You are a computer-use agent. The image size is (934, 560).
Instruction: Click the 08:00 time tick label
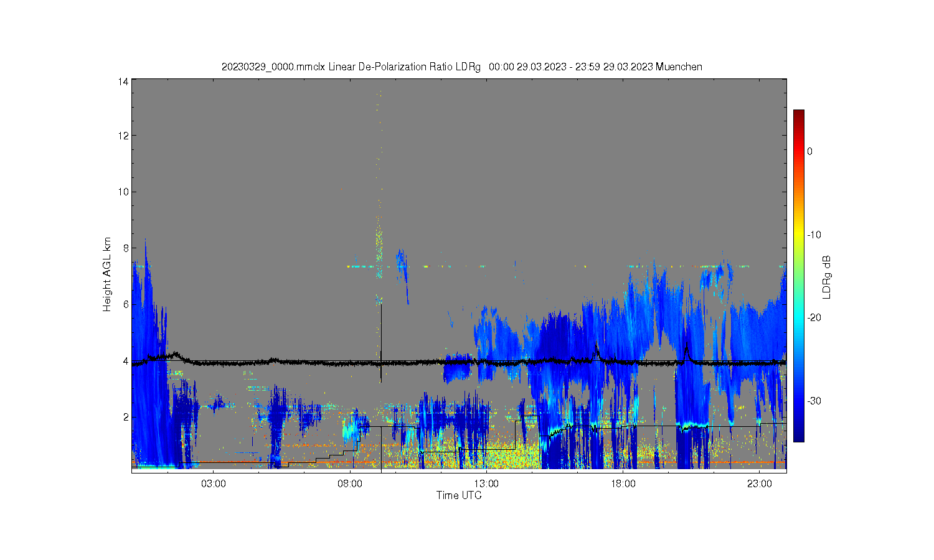(350, 484)
